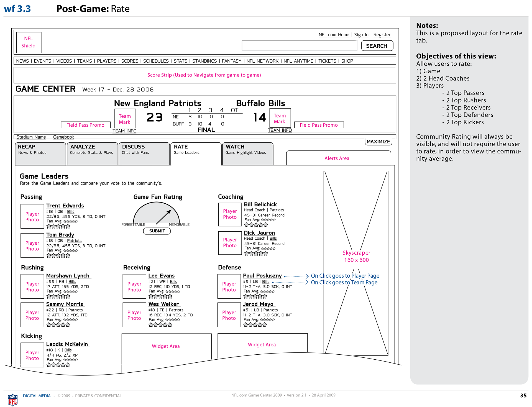
Task: Open the ANALYZE Complete Stats tab
Action: tap(92, 154)
